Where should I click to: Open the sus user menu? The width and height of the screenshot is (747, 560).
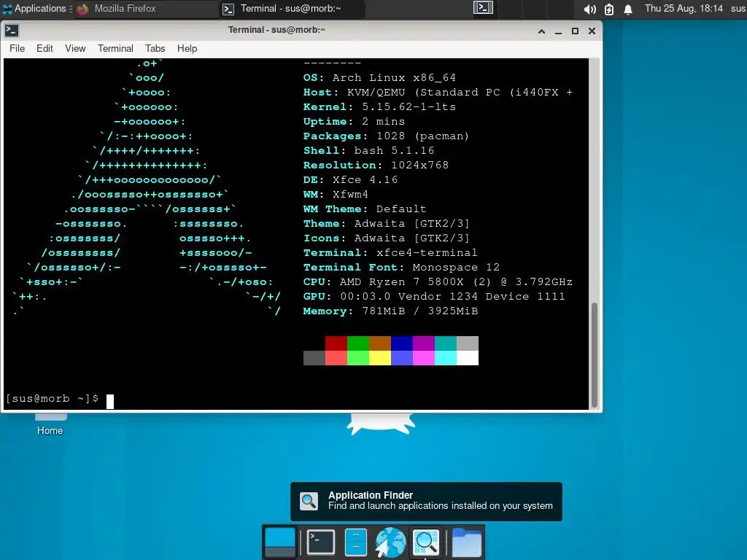738,9
